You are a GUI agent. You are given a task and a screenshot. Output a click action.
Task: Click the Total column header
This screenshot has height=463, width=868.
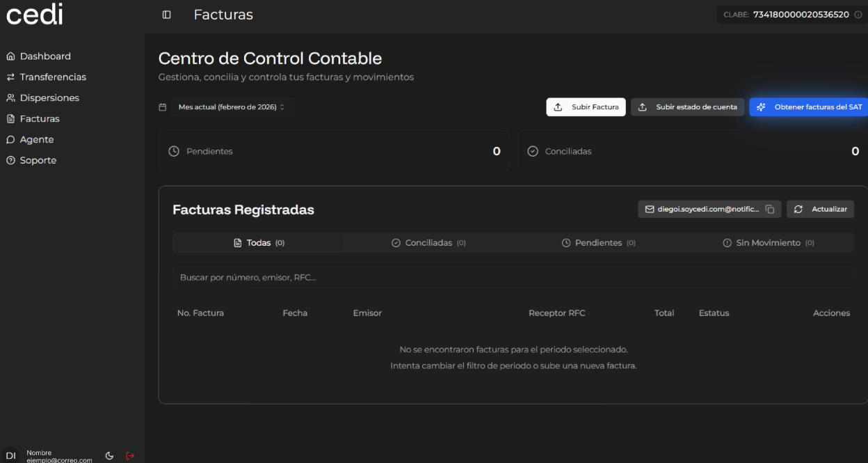click(x=664, y=313)
